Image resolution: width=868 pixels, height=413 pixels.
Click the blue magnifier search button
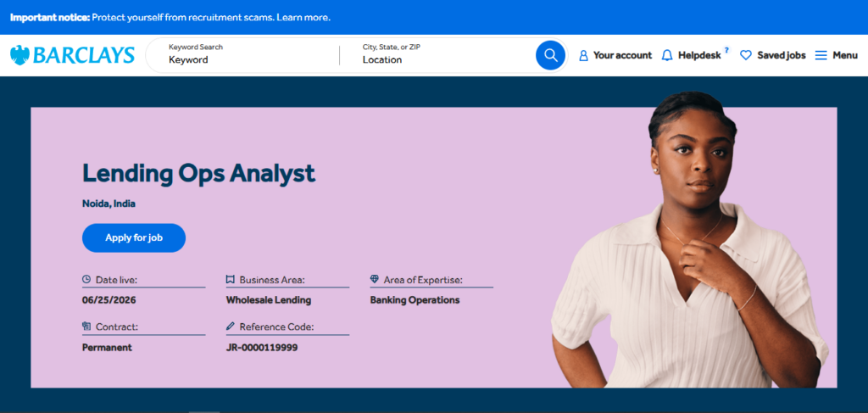click(x=550, y=55)
